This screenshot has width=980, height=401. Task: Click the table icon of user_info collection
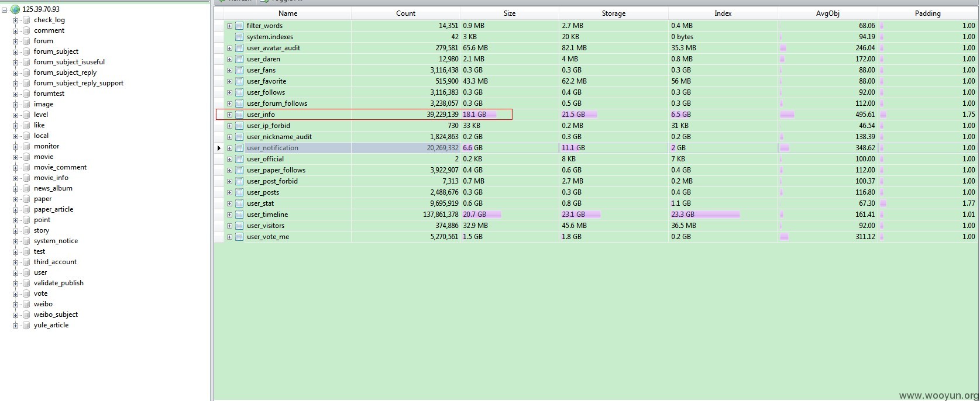[x=239, y=115]
